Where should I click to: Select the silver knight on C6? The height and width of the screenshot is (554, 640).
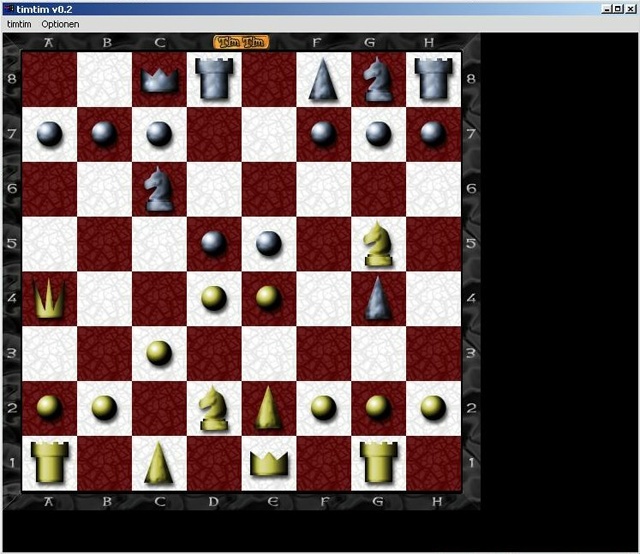click(159, 189)
